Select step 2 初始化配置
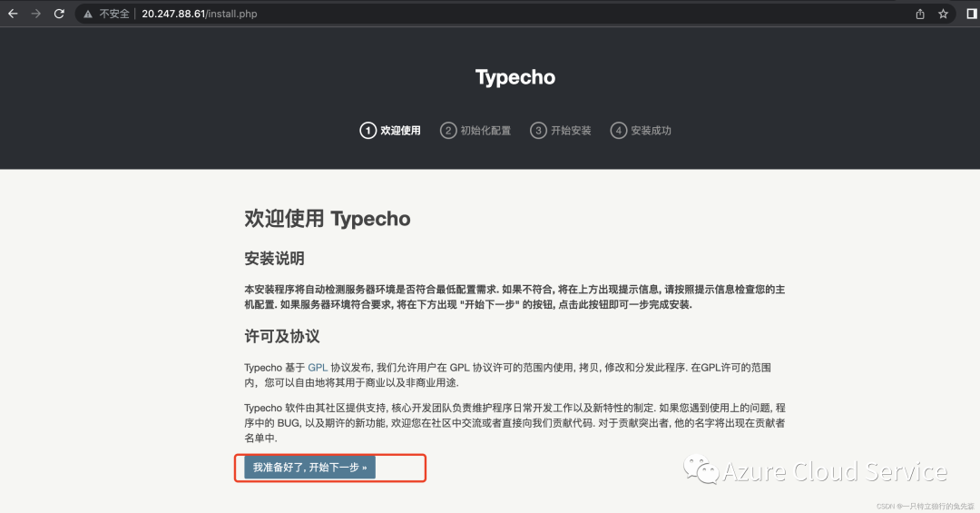 pos(475,130)
